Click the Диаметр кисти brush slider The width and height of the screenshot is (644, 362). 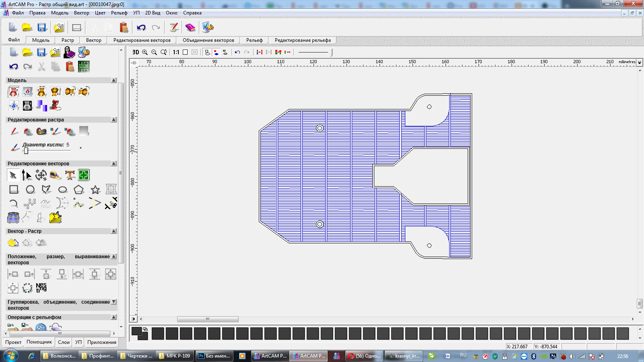[26, 151]
